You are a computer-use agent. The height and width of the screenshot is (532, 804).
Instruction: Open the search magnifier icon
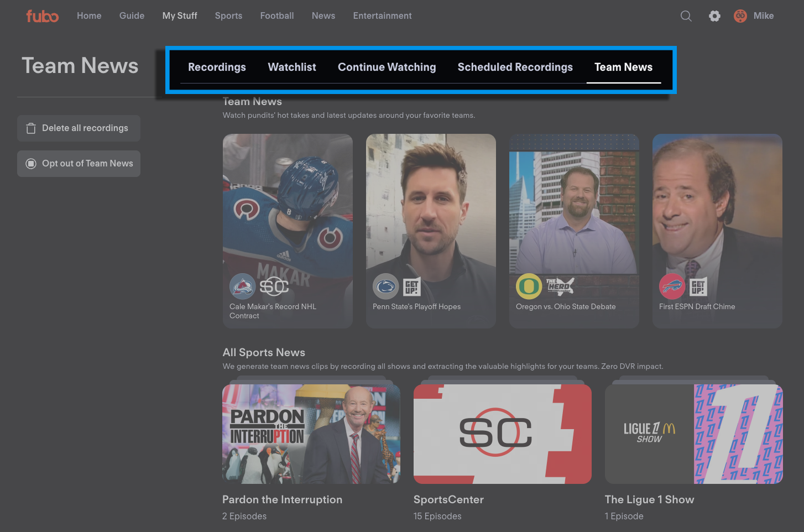(x=686, y=16)
